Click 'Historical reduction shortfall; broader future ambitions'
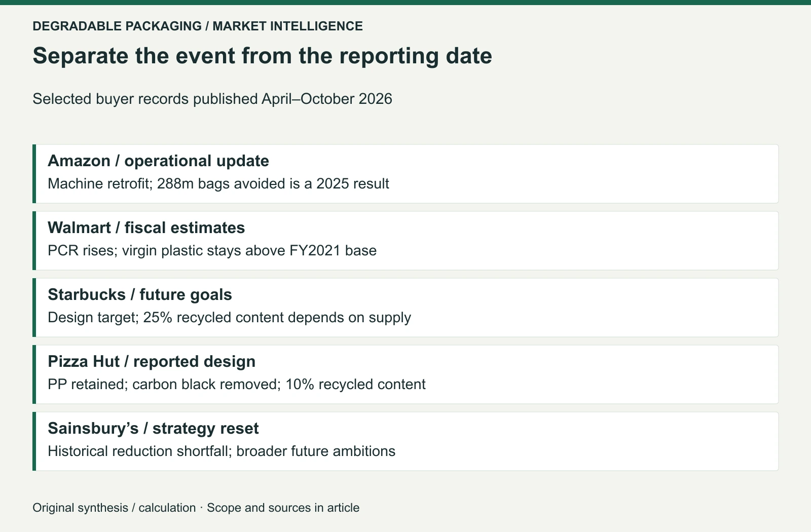Screen dimensions: 811x532 (x=222, y=451)
